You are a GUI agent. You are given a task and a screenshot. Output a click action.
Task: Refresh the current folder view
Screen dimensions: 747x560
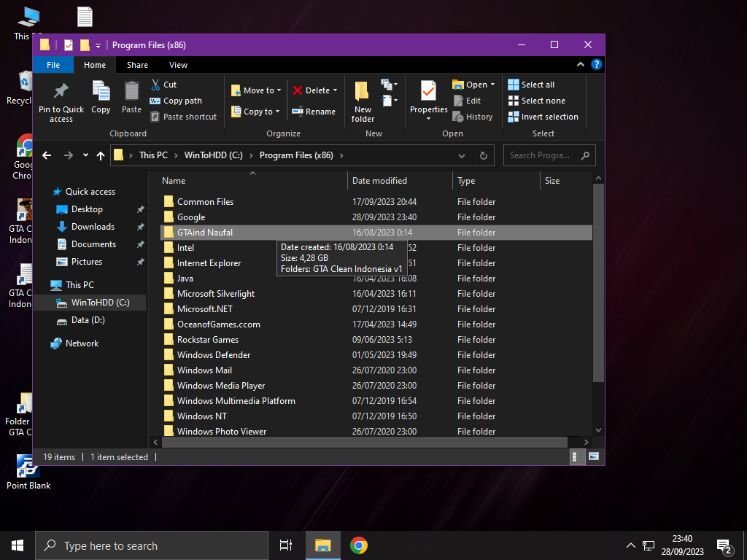click(x=483, y=155)
